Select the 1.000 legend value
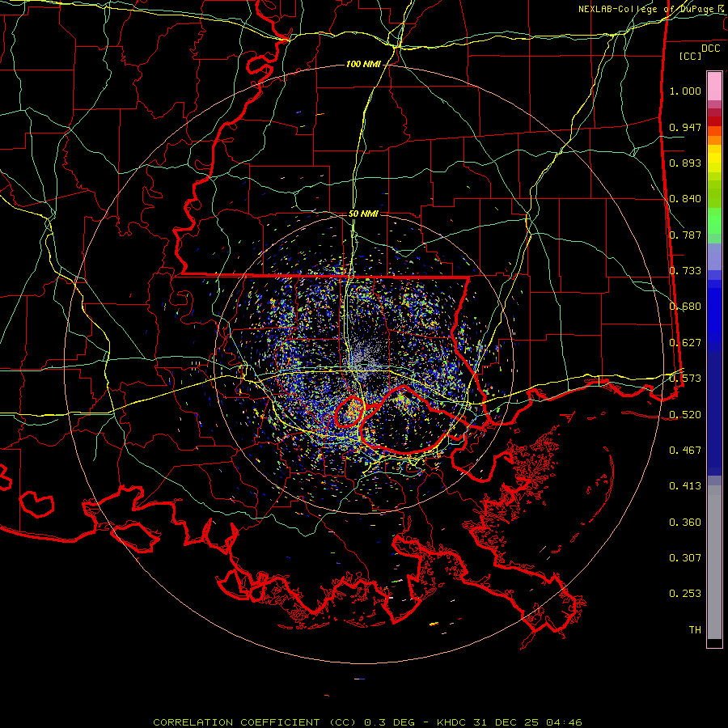The height and width of the screenshot is (728, 728). [685, 91]
